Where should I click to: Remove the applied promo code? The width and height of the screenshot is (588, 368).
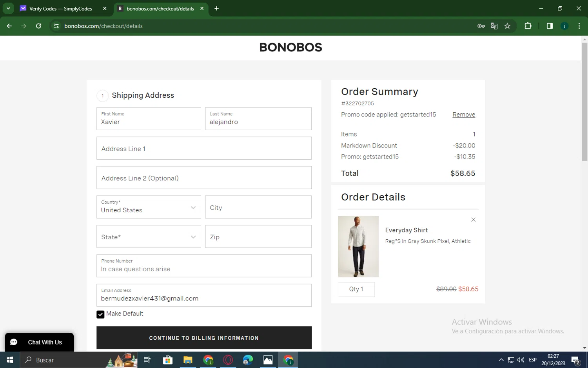click(x=464, y=115)
